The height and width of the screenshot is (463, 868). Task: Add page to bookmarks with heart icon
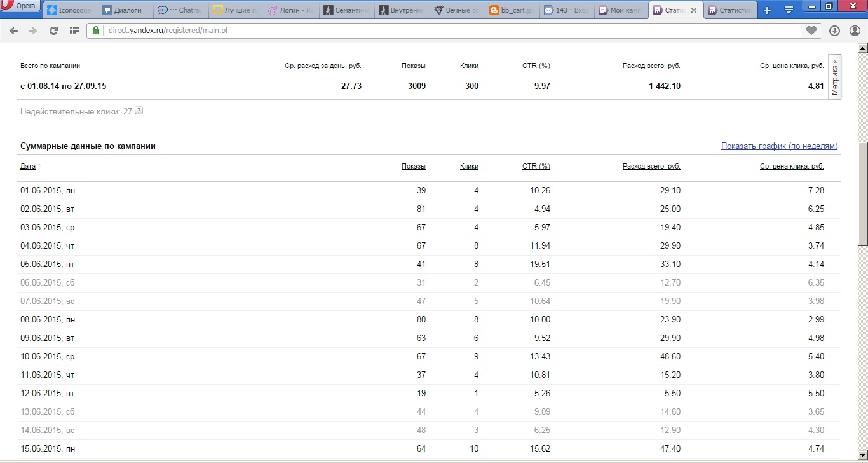pos(811,31)
